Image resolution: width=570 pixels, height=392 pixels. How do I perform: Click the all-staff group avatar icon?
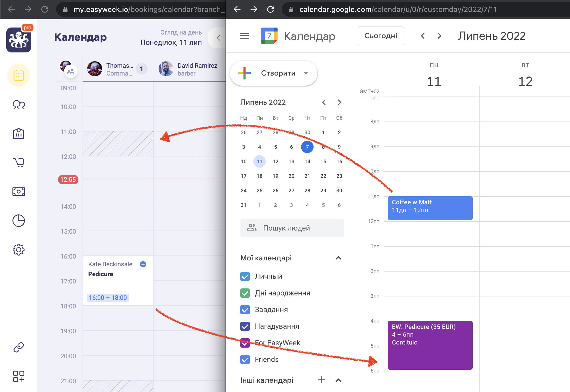71,71
